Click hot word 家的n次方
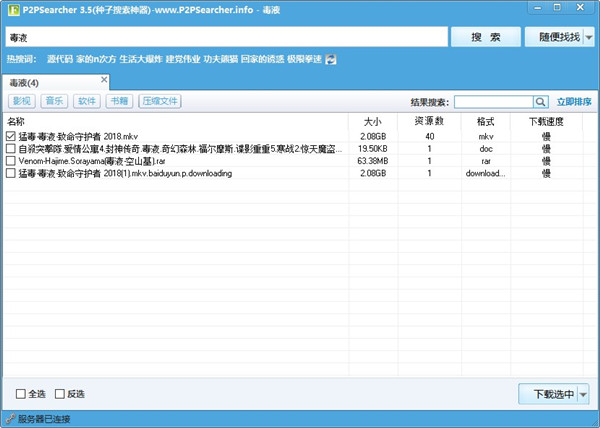The width and height of the screenshot is (600, 428). click(96, 59)
